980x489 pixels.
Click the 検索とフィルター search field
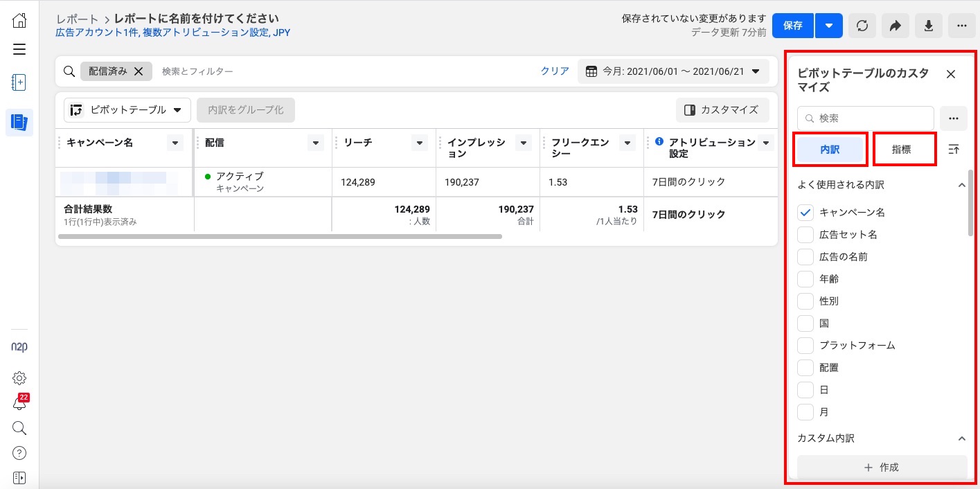click(x=346, y=71)
